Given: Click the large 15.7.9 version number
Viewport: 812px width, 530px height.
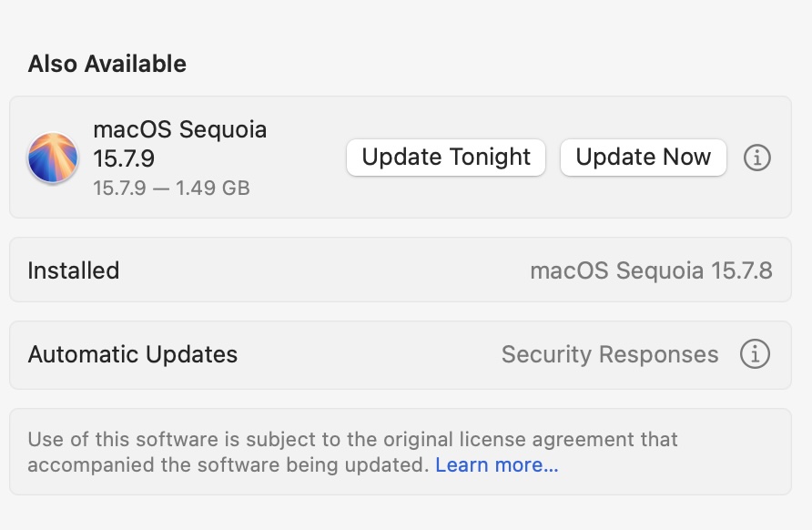Looking at the screenshot, I should pyautogui.click(x=124, y=158).
